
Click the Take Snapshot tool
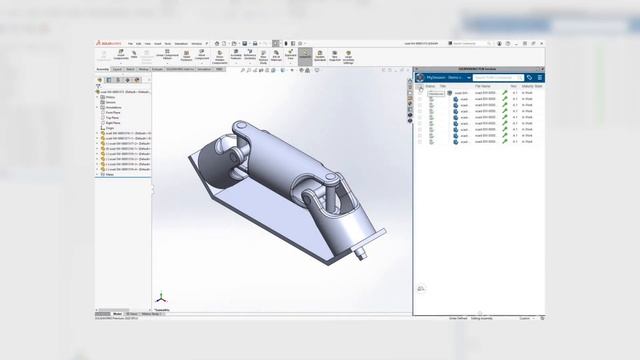(x=335, y=56)
